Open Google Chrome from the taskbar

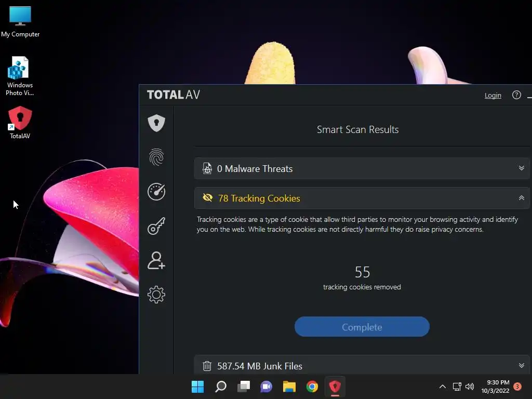tap(312, 387)
